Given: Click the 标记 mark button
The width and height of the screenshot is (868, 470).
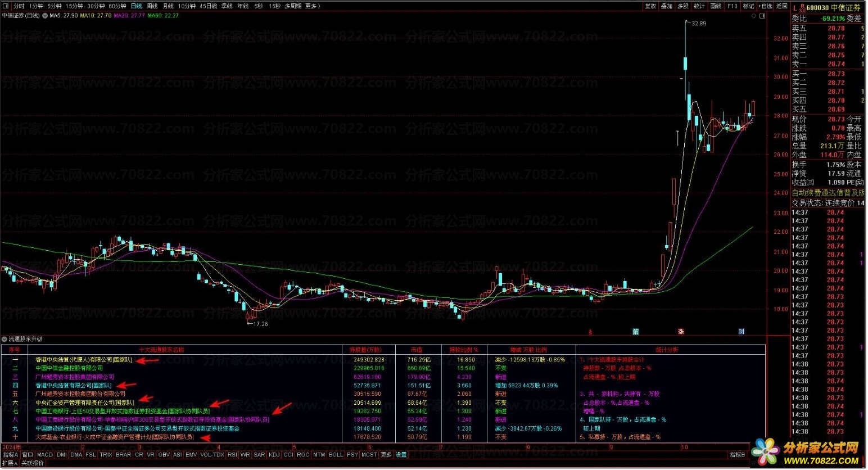Looking at the screenshot, I should pyautogui.click(x=749, y=6).
